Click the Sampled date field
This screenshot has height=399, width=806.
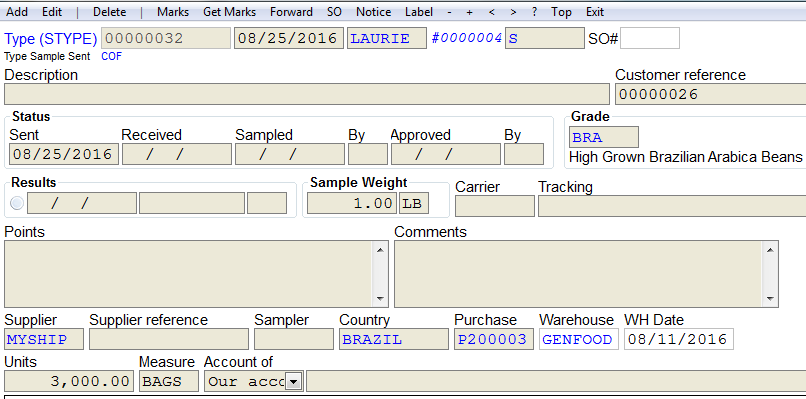pyautogui.click(x=290, y=154)
